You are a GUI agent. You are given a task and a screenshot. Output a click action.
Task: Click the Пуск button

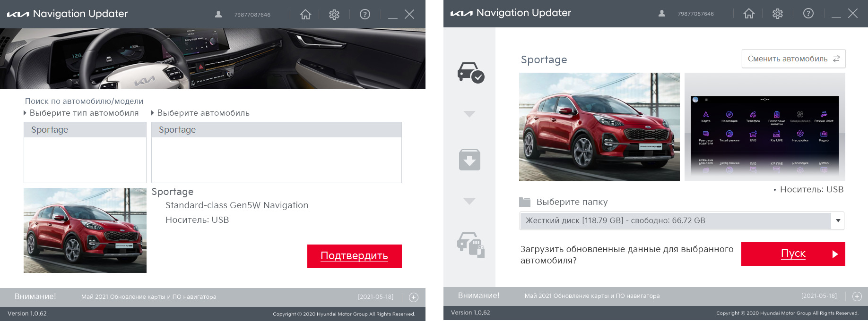coord(793,254)
